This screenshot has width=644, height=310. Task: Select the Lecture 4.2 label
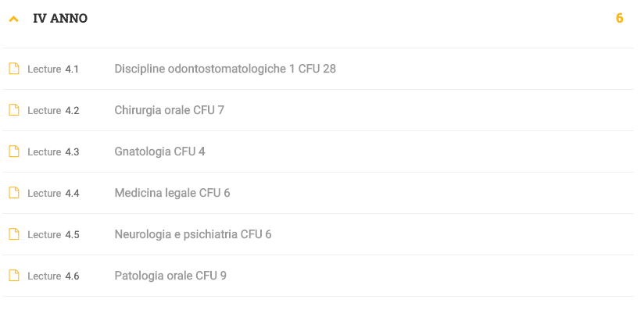point(53,110)
